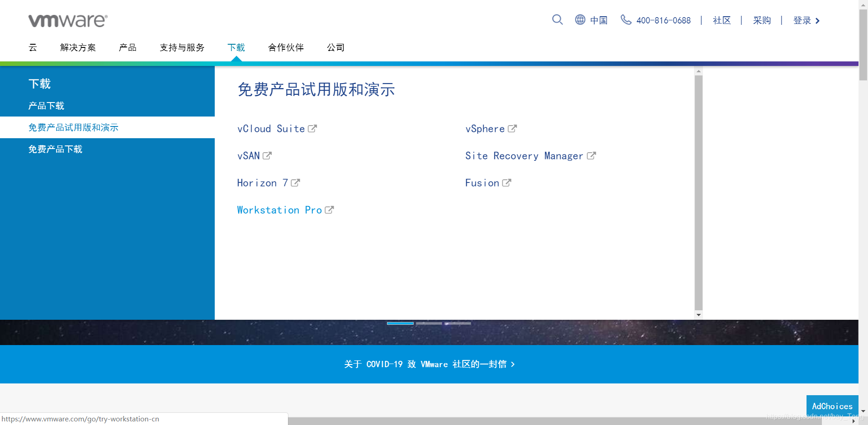Click the external-link icon next to Fusion
Viewport: 868px width, 425px height.
pyautogui.click(x=507, y=183)
